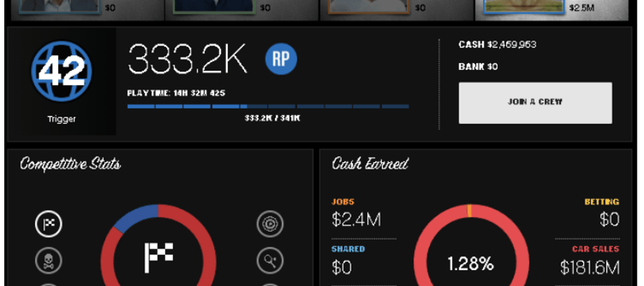This screenshot has width=644, height=286.
Task: Select the character portrait with orange frame
Action: pos(369,6)
